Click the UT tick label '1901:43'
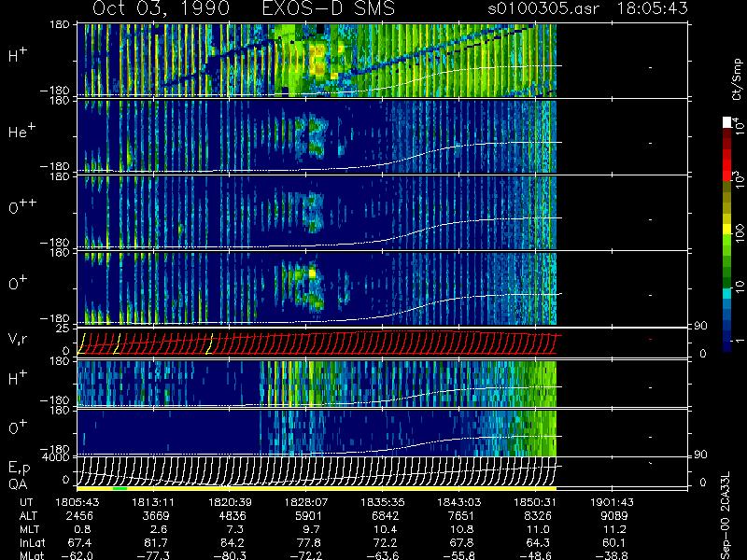 point(612,502)
